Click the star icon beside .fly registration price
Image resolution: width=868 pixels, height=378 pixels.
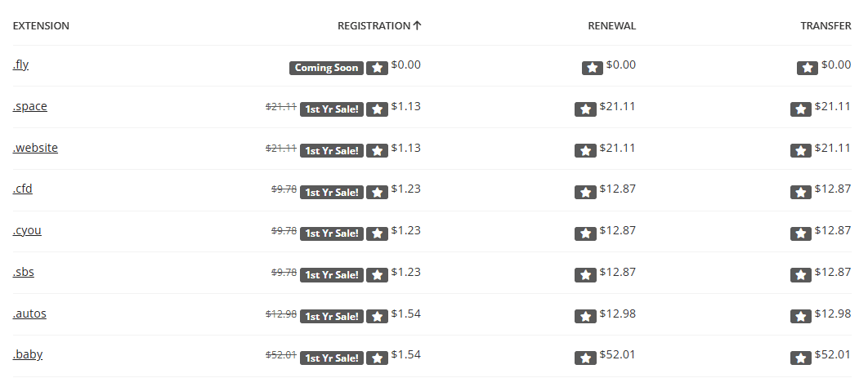(x=377, y=68)
